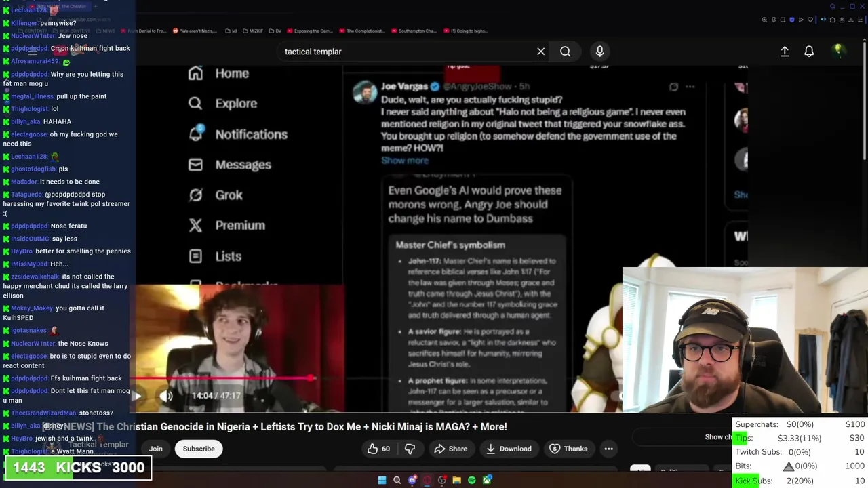The image size is (868, 488).
Task: Toggle the blue sound icon in browser toolbar
Action: coord(823,20)
